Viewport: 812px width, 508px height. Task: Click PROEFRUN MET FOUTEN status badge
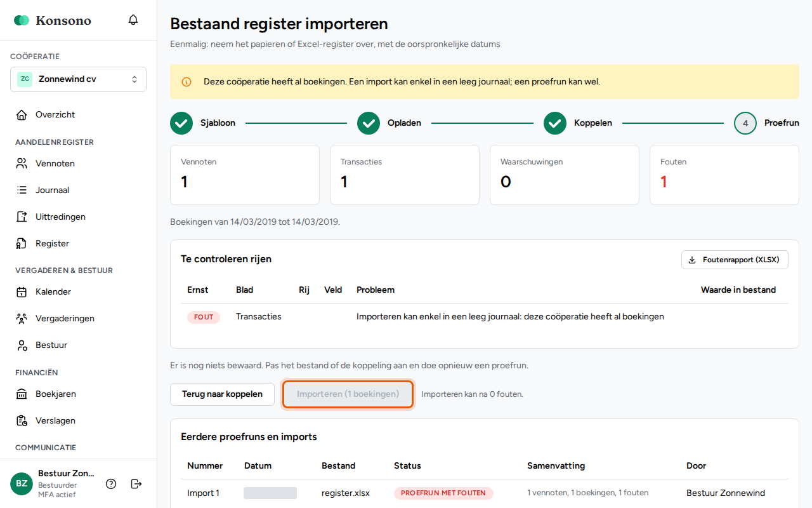(x=443, y=493)
